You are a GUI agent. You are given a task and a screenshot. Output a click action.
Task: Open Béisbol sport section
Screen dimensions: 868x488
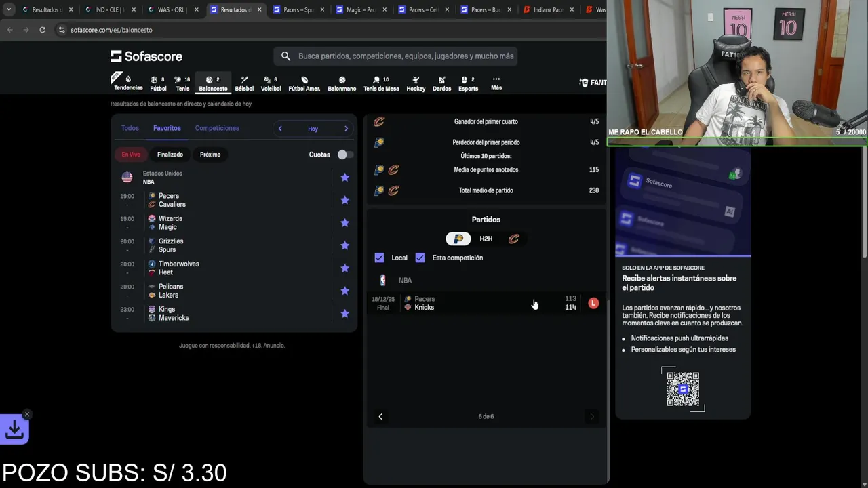244,83
